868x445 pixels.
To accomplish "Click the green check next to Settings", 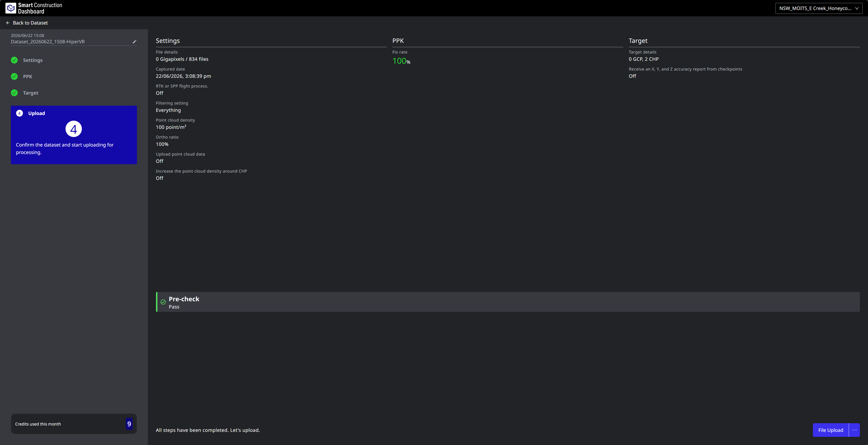I will tap(14, 60).
